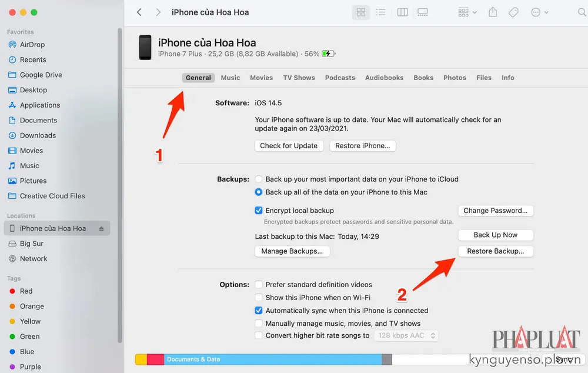The width and height of the screenshot is (588, 373).
Task: Switch to gallery view
Action: coord(423,12)
